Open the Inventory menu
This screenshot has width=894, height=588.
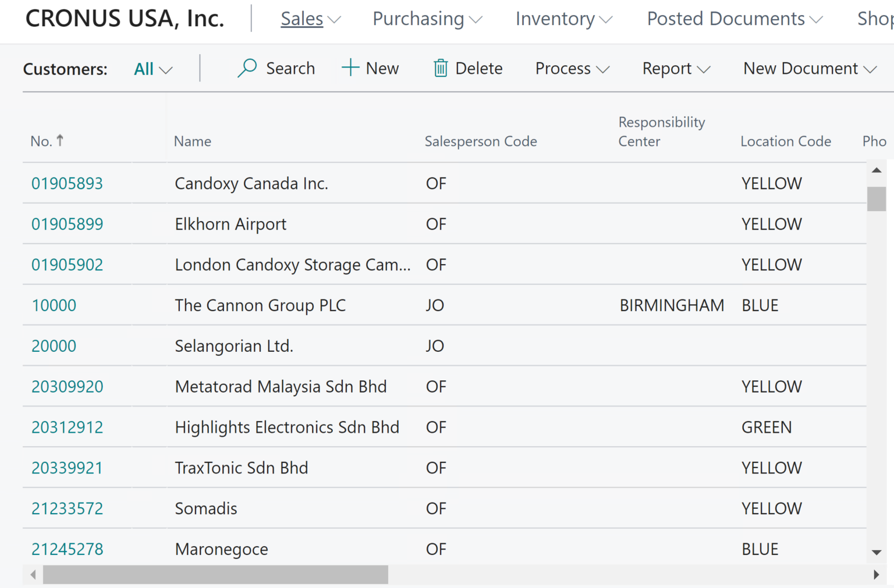pos(563,19)
